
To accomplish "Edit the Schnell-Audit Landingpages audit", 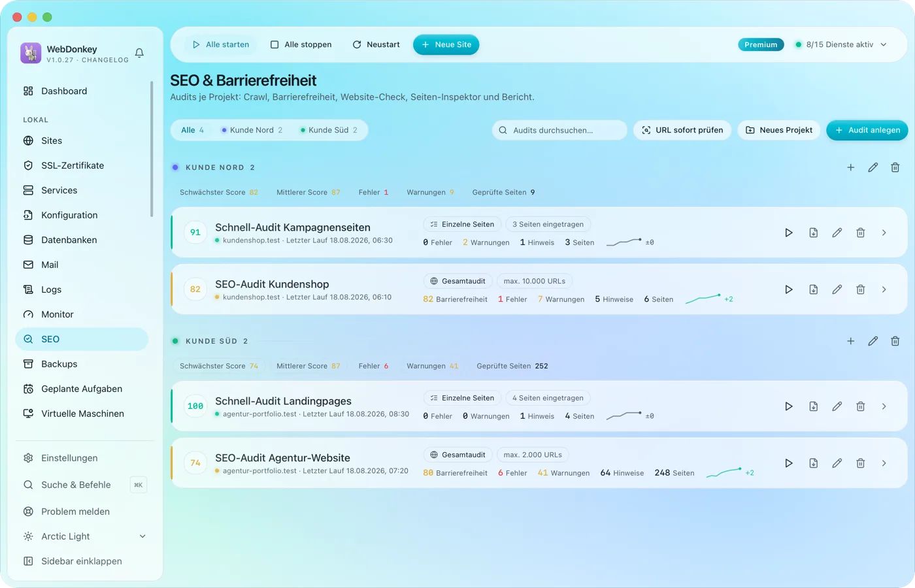I will (837, 406).
